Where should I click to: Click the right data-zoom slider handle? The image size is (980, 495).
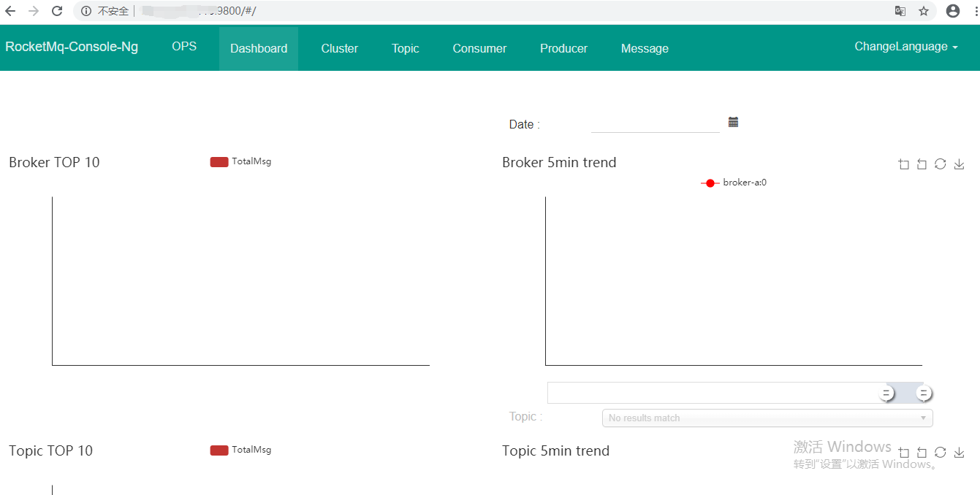pos(924,394)
